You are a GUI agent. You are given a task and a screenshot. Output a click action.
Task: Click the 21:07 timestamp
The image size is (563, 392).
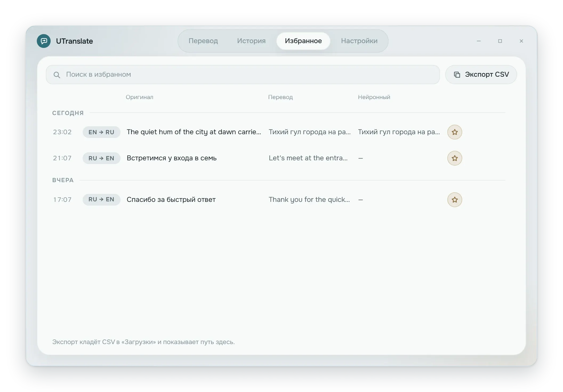click(x=62, y=158)
